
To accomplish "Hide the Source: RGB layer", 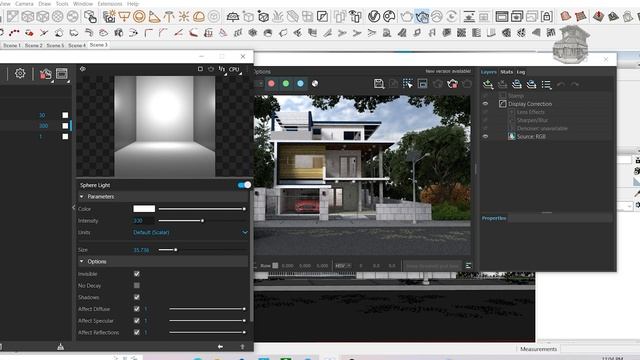I will 485,136.
